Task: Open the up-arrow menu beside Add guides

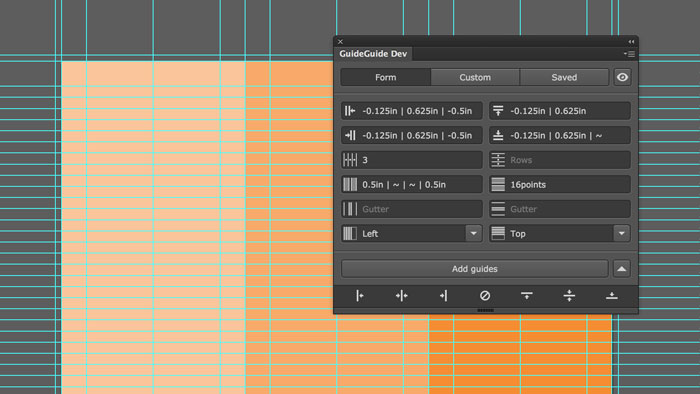Action: [621, 269]
